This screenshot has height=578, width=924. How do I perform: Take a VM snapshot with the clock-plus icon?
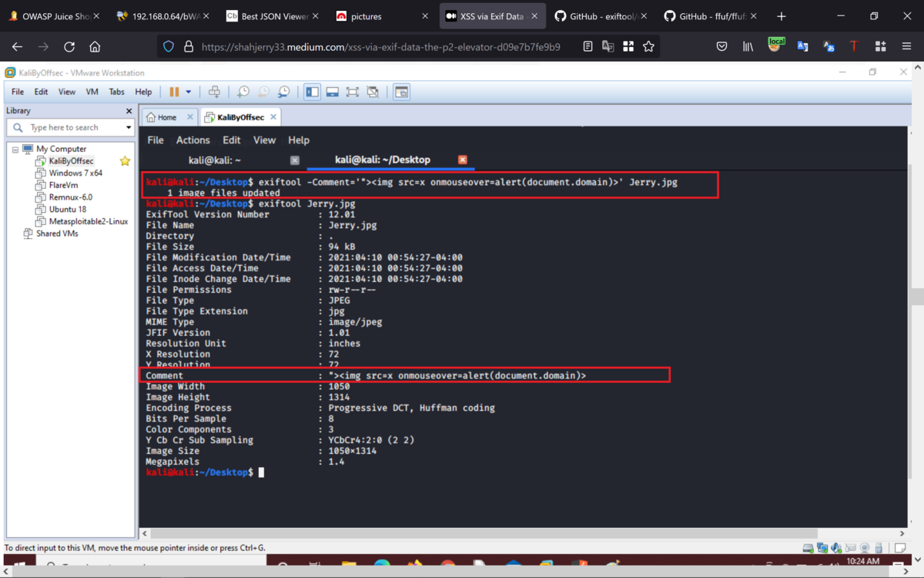[x=243, y=92]
